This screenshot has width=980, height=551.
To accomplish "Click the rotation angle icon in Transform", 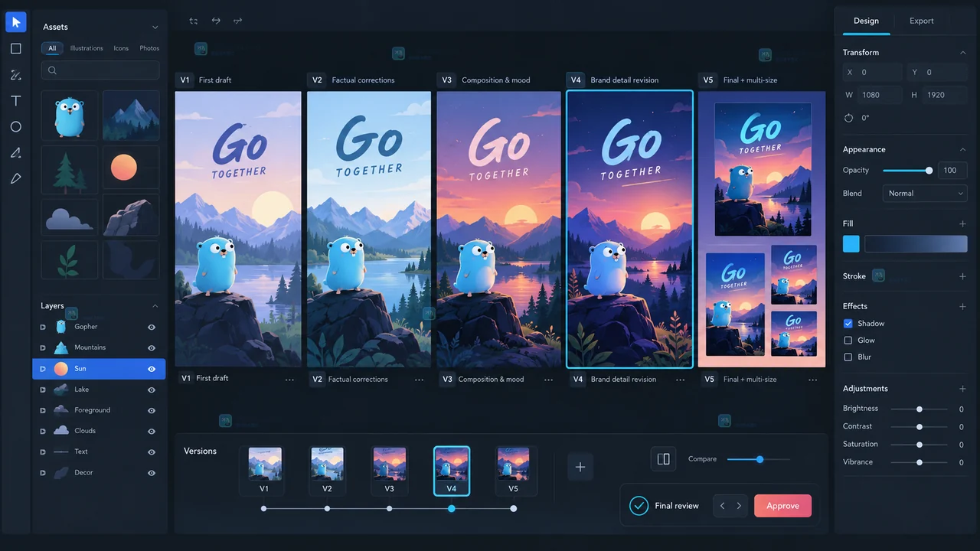I will (848, 118).
